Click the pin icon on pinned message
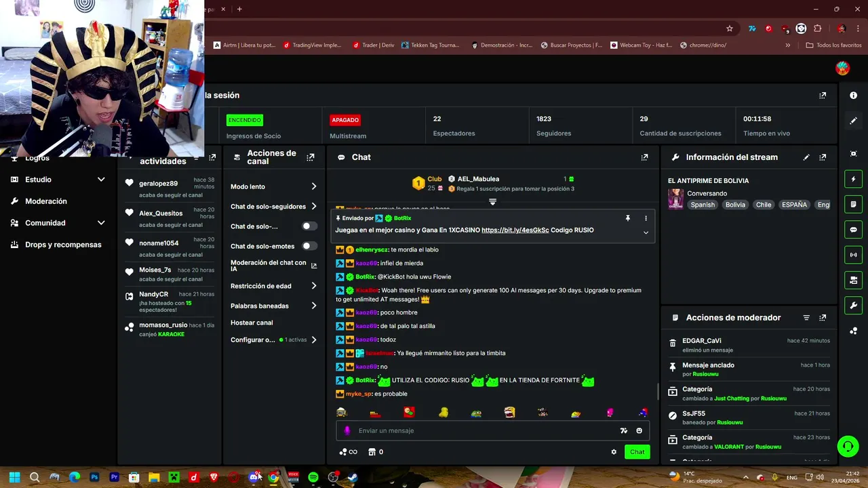This screenshot has height=488, width=868. coord(627,218)
